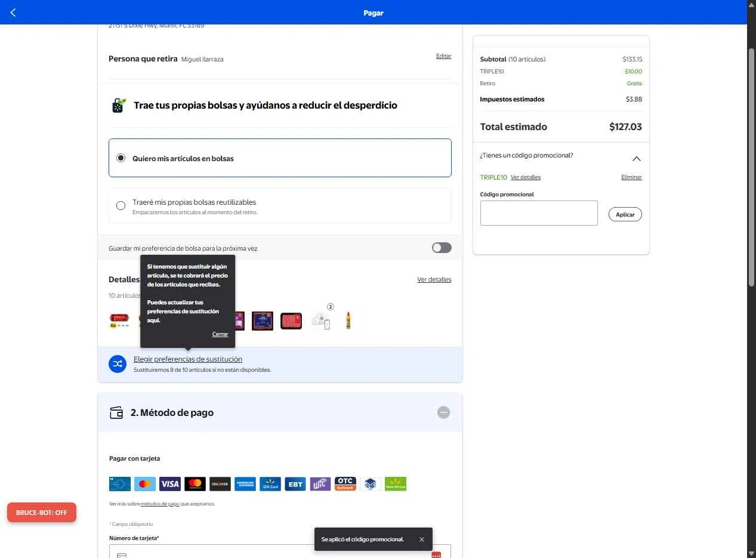Open the ground beef tray thumbnail
The image size is (756, 558).
(291, 321)
